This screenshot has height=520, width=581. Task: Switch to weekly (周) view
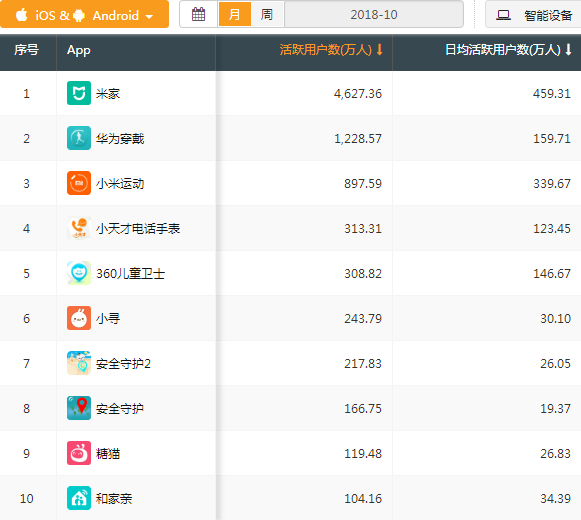coord(267,14)
